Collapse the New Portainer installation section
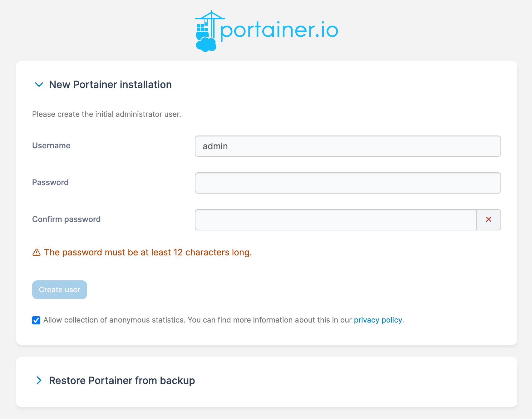 39,85
